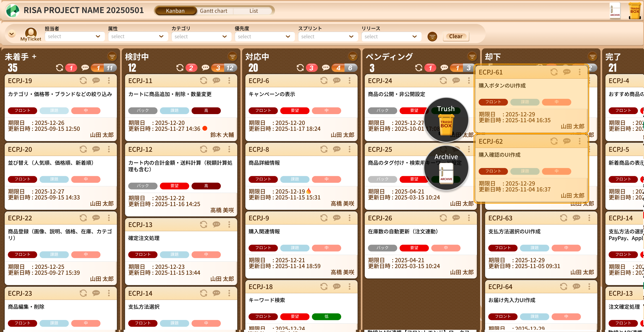Click the orange filter apply icon beside Clear

(432, 37)
